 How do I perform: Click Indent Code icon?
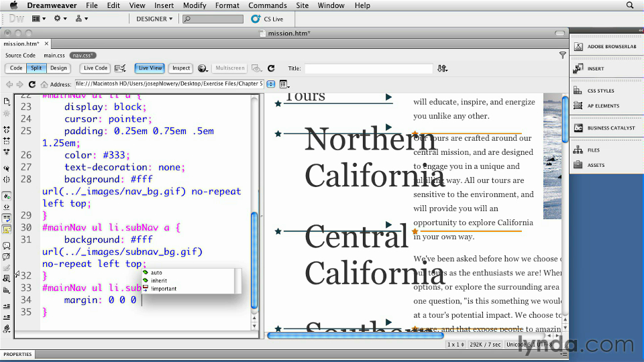pos(7,306)
